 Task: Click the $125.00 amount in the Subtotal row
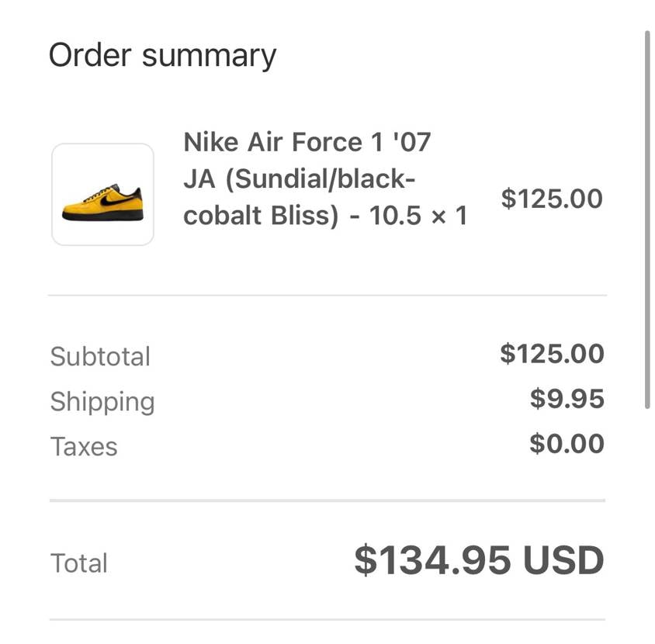point(551,354)
